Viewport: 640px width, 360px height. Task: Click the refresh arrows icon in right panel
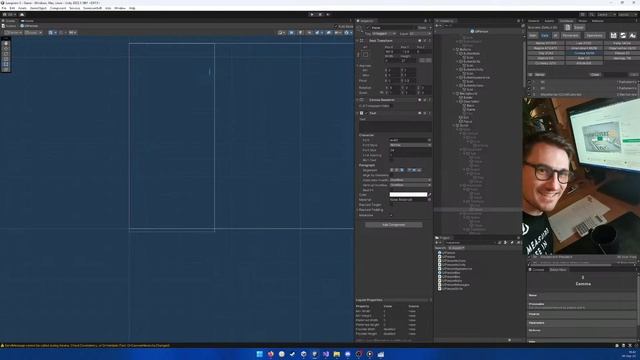click(623, 36)
